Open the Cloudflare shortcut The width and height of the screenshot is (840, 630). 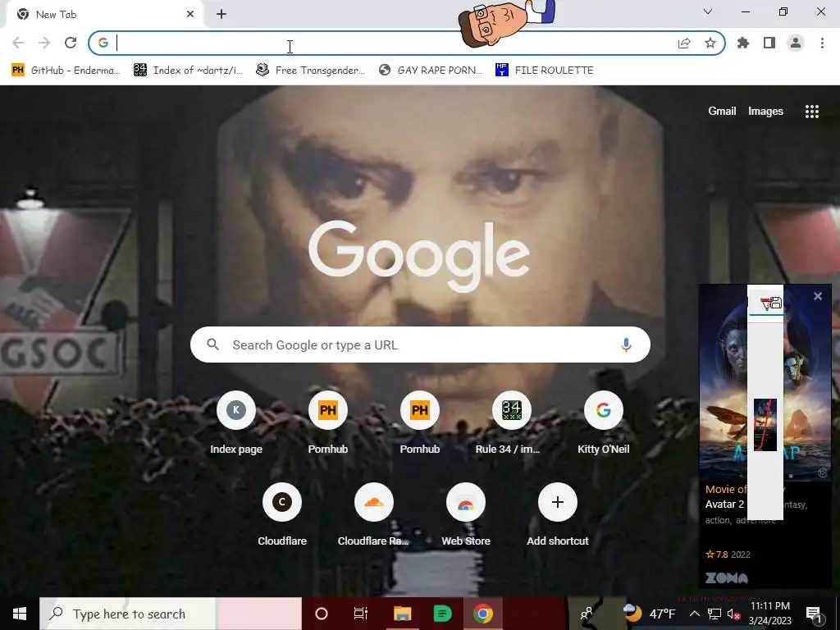tap(282, 515)
